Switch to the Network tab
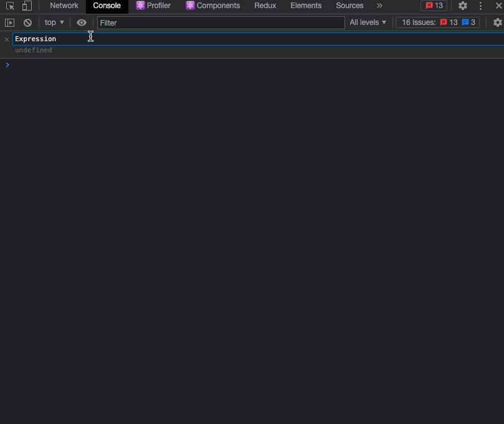This screenshot has height=424, width=504. coord(64,6)
